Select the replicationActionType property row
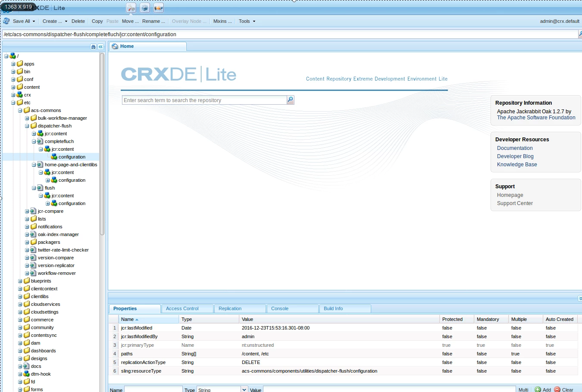The image size is (582, 392). coord(343,362)
